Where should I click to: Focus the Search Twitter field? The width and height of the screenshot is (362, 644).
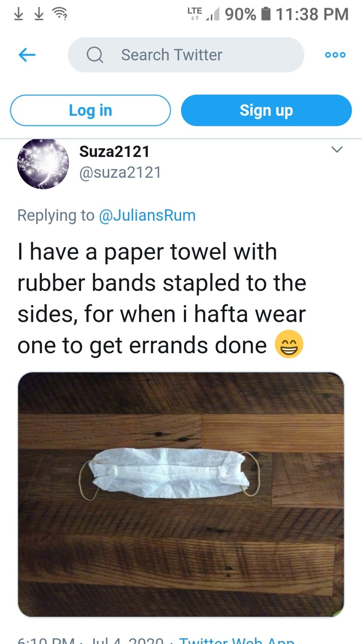(186, 55)
